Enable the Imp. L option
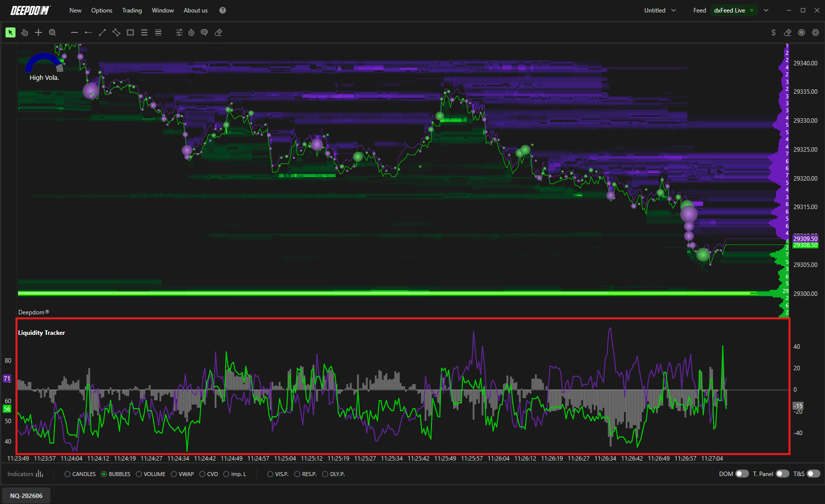The height and width of the screenshot is (504, 825). (235, 474)
